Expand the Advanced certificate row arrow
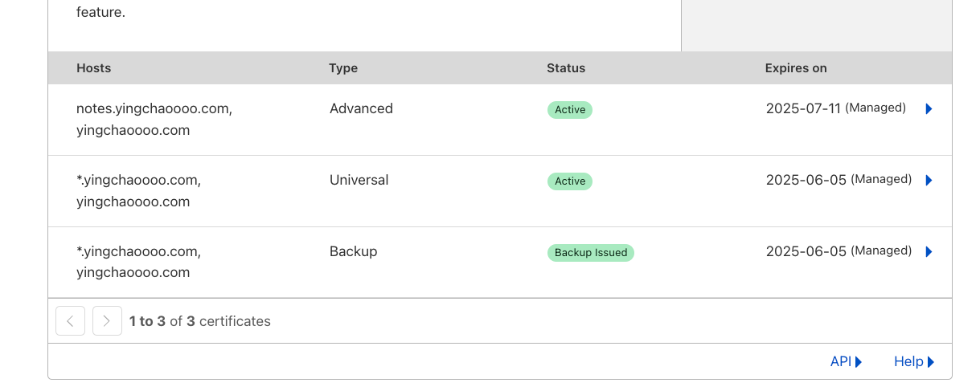The width and height of the screenshot is (980, 387). tap(929, 108)
